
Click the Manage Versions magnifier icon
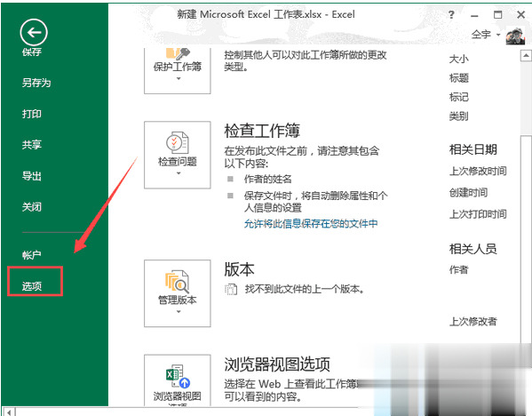(x=177, y=281)
